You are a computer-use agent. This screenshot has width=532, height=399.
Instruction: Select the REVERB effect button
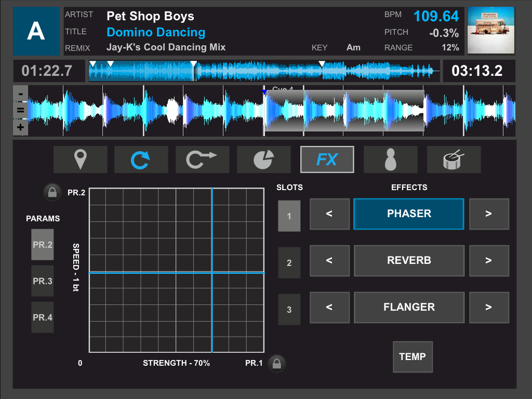click(409, 260)
